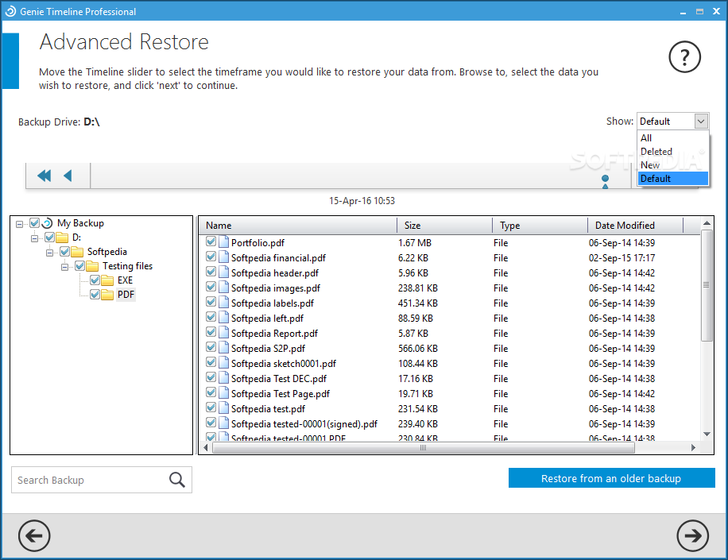Collapse the Testing files tree node
Screen dimensions: 728x560
[64, 267]
